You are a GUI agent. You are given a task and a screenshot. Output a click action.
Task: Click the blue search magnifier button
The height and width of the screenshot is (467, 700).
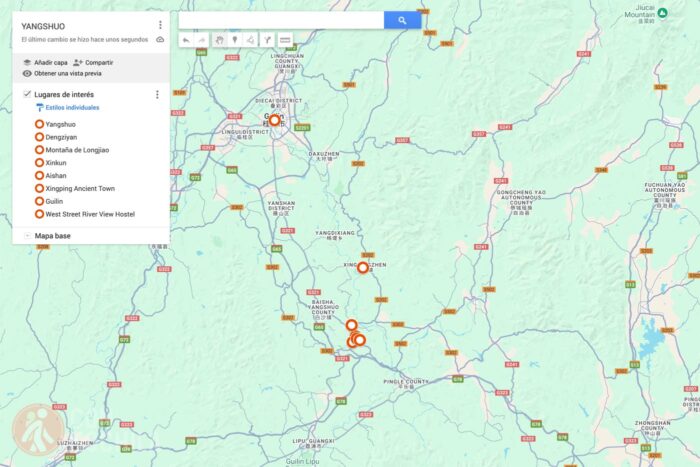pos(402,20)
